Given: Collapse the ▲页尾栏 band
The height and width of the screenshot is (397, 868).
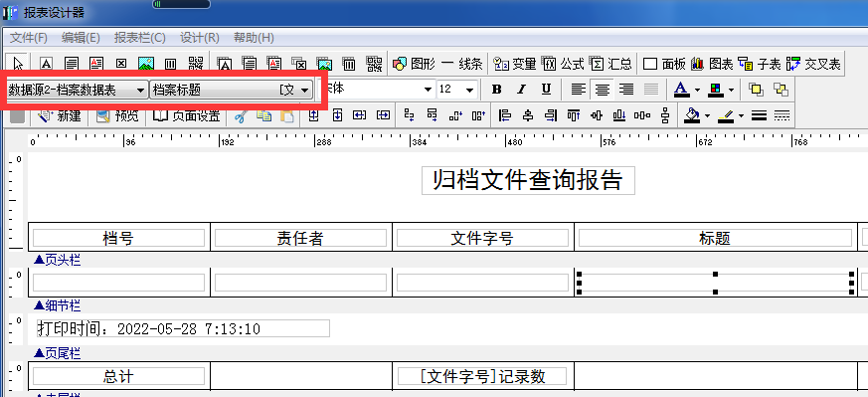Looking at the screenshot, I should tap(57, 352).
